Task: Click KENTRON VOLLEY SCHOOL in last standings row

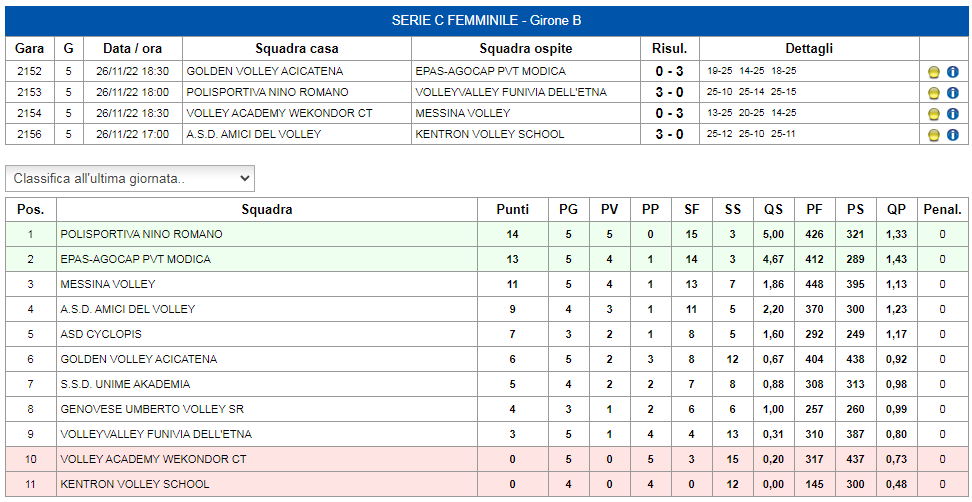Action: (135, 484)
